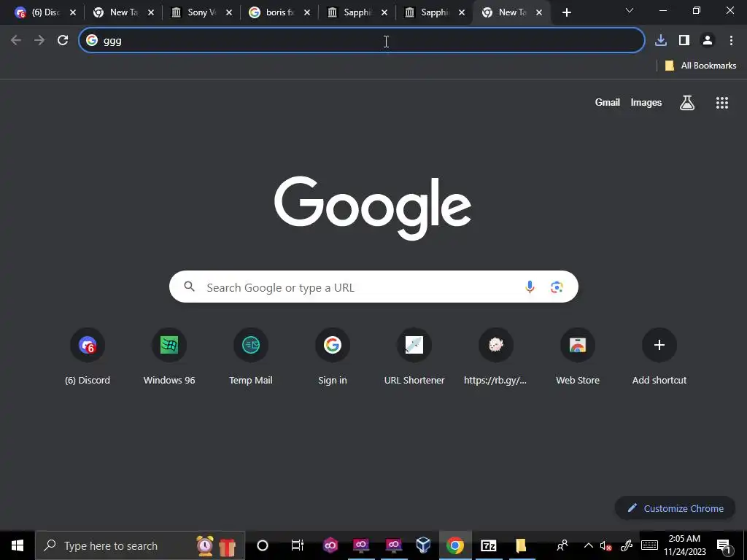Viewport: 747px width, 560px height.
Task: Open the tab search dropdown chevron
Action: 630,10
